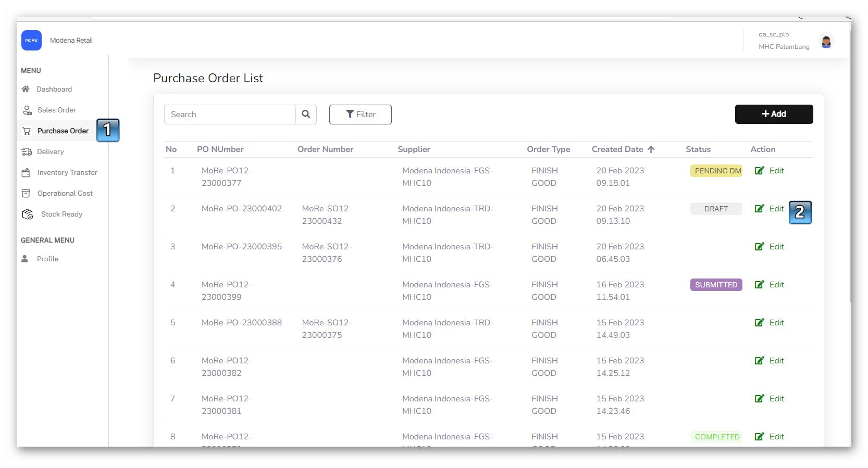The width and height of the screenshot is (868, 468).
Task: Sort by Created Date arrow
Action: point(651,149)
